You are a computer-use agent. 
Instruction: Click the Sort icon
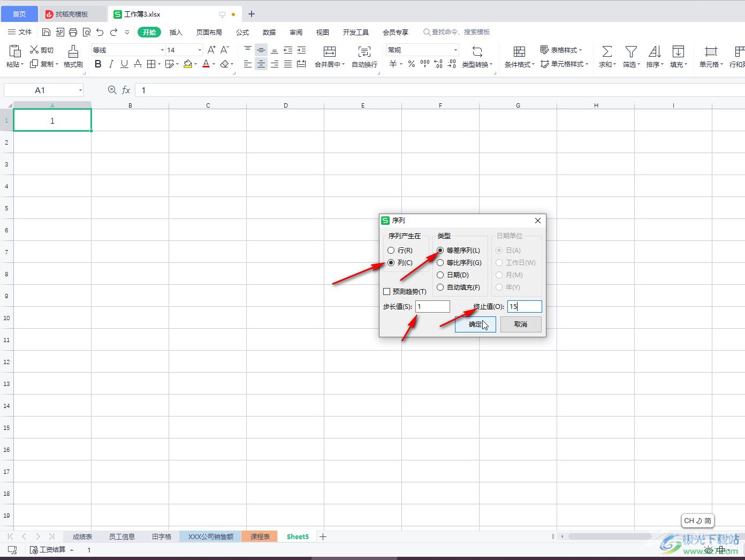(x=655, y=51)
